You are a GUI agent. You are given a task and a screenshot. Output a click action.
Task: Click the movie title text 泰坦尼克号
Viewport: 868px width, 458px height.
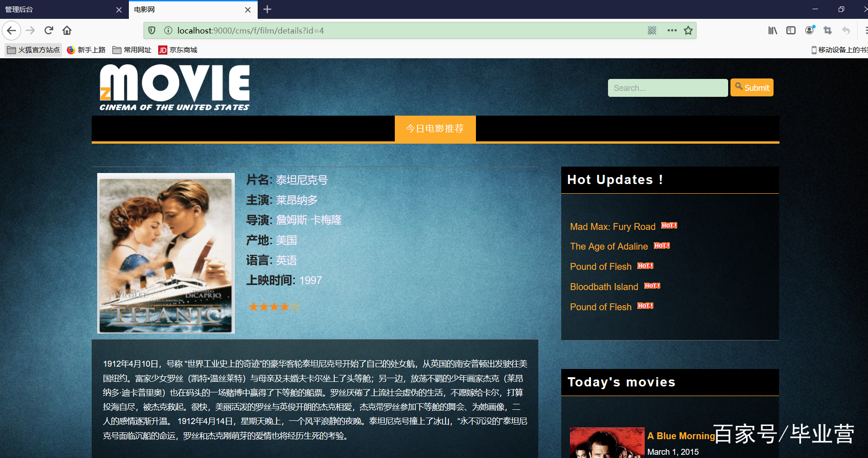point(302,180)
